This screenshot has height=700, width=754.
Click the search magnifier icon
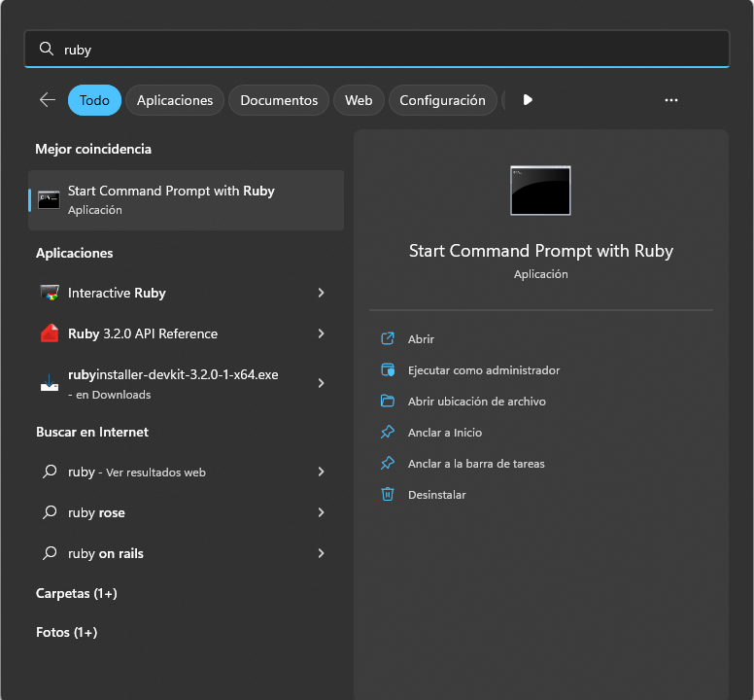coord(47,49)
